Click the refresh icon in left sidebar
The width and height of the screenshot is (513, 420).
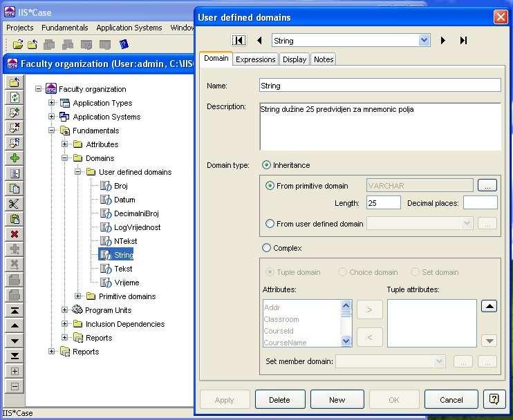15,97
